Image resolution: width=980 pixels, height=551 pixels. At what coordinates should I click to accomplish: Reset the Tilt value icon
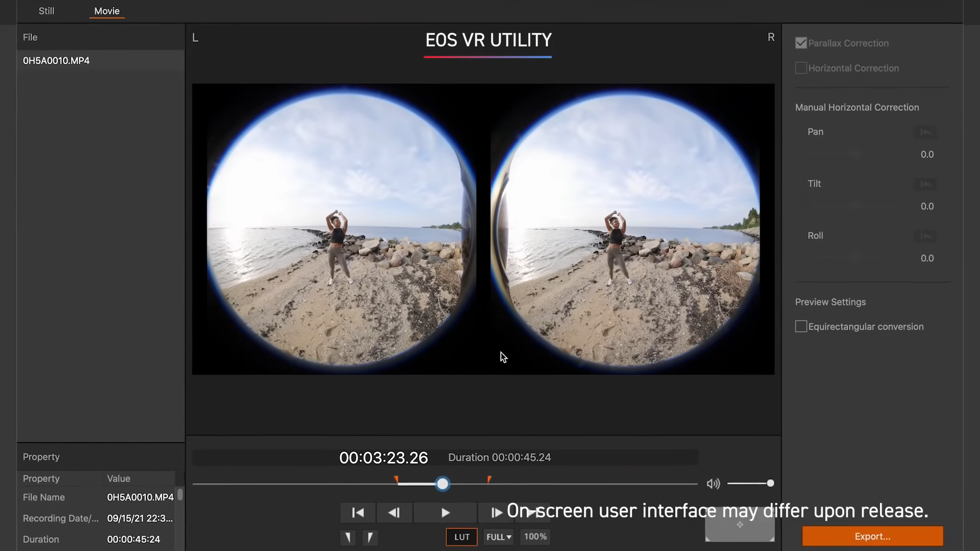925,184
